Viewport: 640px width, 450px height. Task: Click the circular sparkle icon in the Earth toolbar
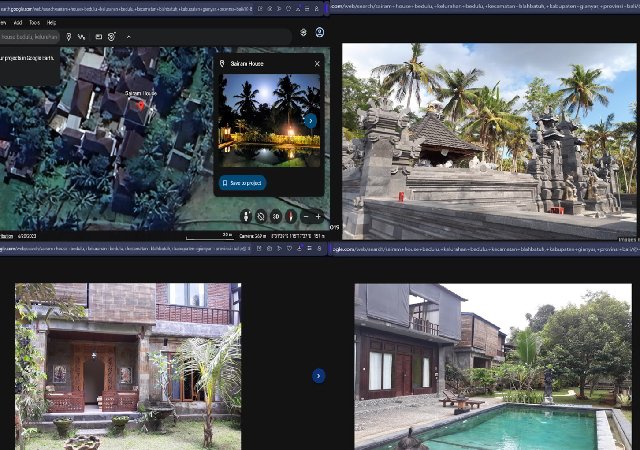[112, 37]
